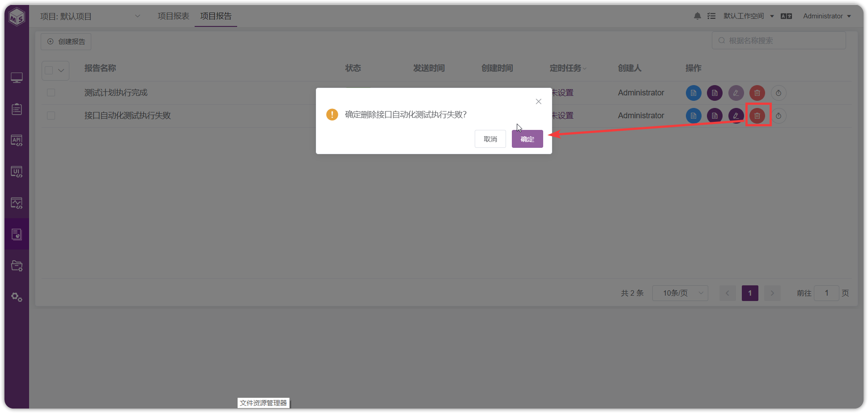The width and height of the screenshot is (868, 413).
Task: Close the delete confirmation dialog with X
Action: point(539,102)
